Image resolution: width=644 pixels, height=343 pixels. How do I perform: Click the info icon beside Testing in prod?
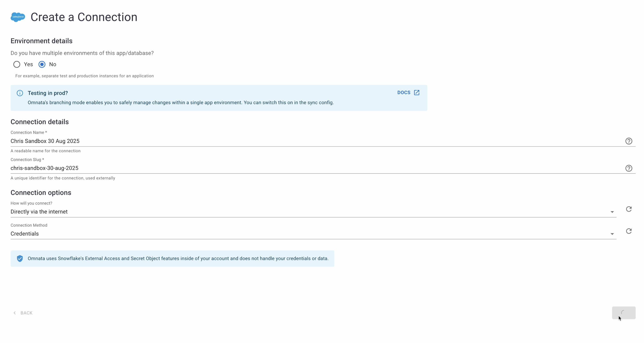(x=20, y=93)
